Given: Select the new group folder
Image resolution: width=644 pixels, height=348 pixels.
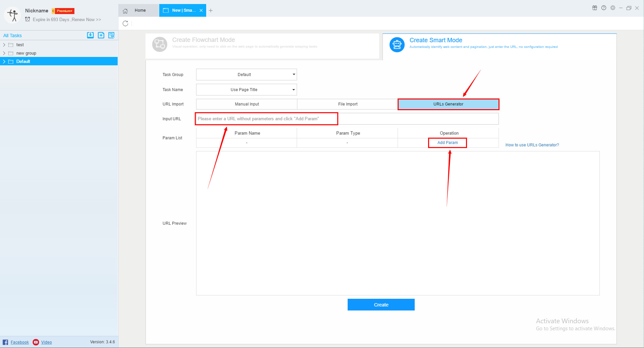Looking at the screenshot, I should [x=26, y=53].
